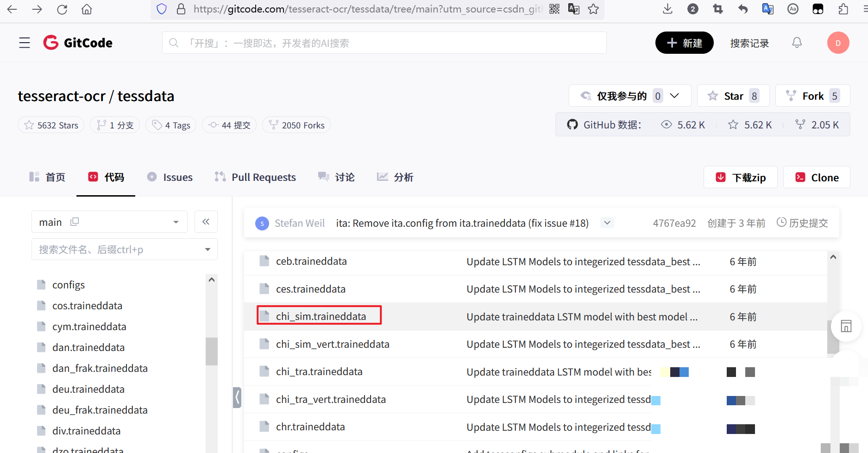Copy branch name with copy icon
The height and width of the screenshot is (453, 868).
(x=75, y=222)
